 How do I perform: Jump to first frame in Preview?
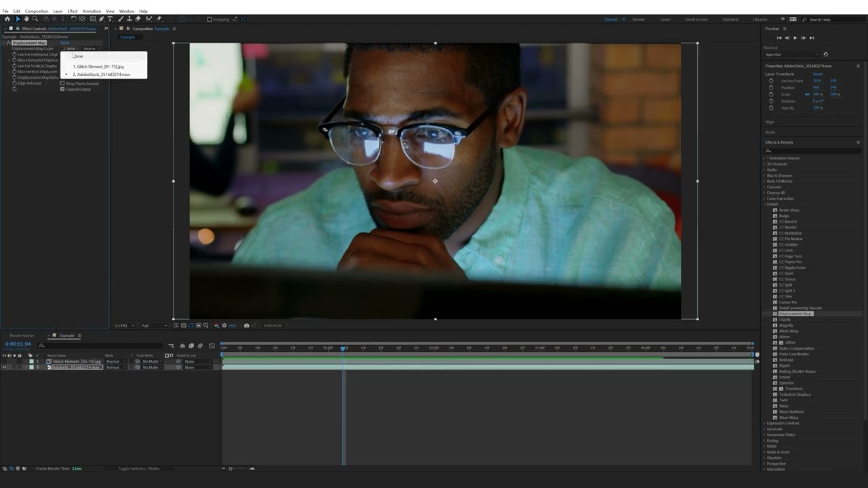tap(779, 38)
